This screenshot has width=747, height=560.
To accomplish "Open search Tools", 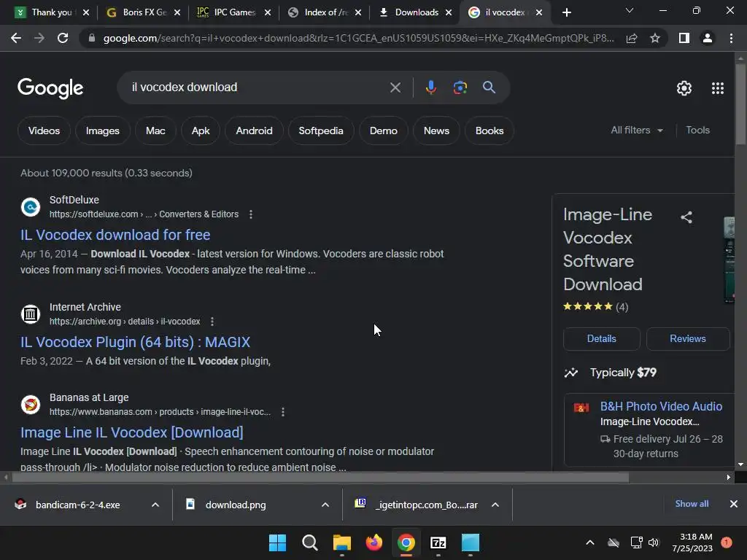I will [x=697, y=130].
